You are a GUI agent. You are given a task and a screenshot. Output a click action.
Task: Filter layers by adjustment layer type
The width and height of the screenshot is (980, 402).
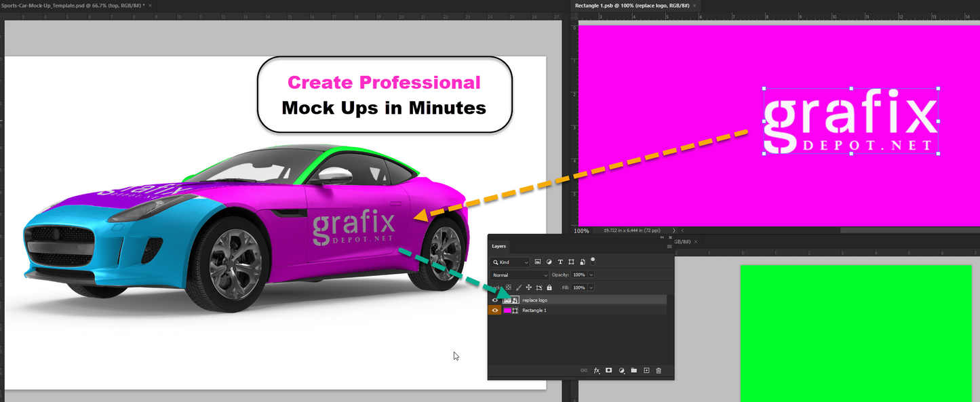549,262
